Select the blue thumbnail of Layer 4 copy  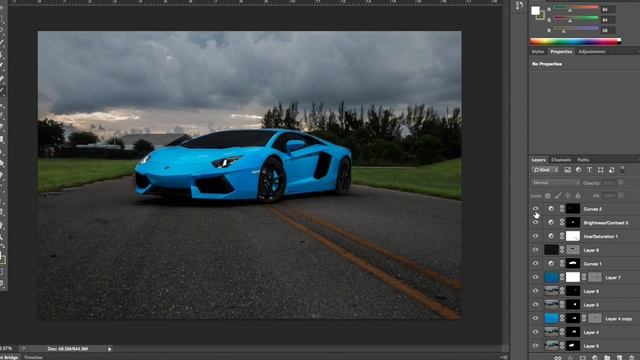click(x=551, y=318)
